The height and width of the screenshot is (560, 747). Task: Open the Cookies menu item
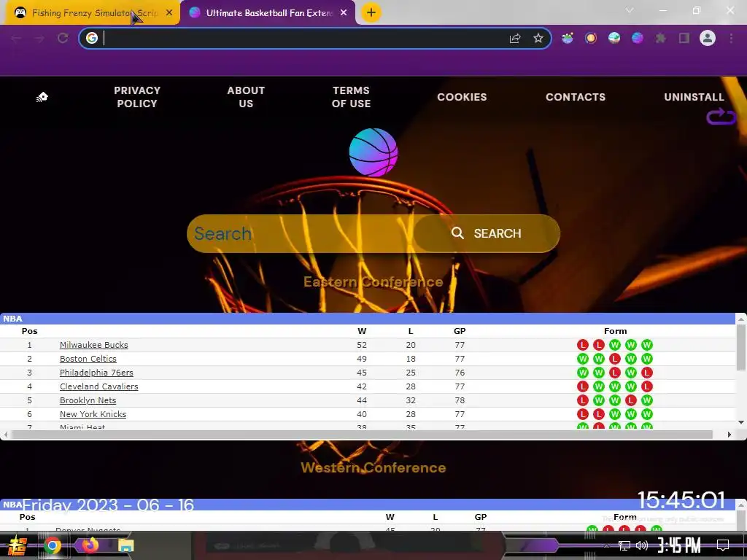462,97
